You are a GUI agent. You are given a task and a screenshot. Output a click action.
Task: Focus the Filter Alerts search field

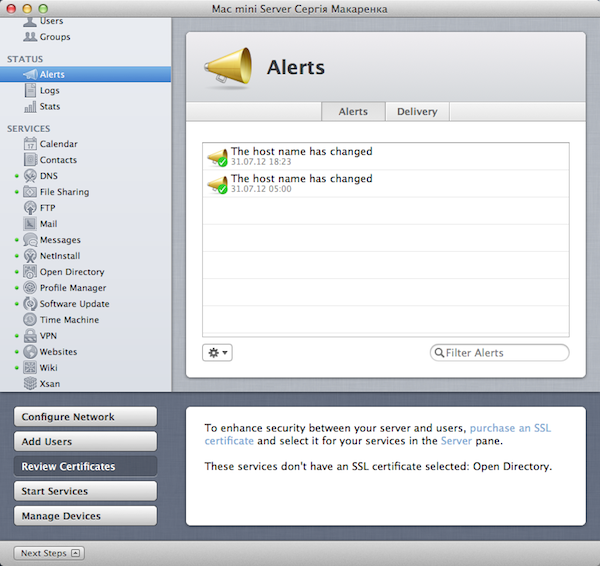499,352
